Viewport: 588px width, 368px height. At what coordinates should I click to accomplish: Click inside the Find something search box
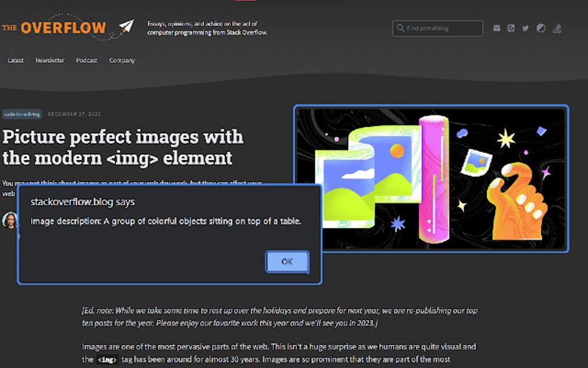[x=438, y=28]
